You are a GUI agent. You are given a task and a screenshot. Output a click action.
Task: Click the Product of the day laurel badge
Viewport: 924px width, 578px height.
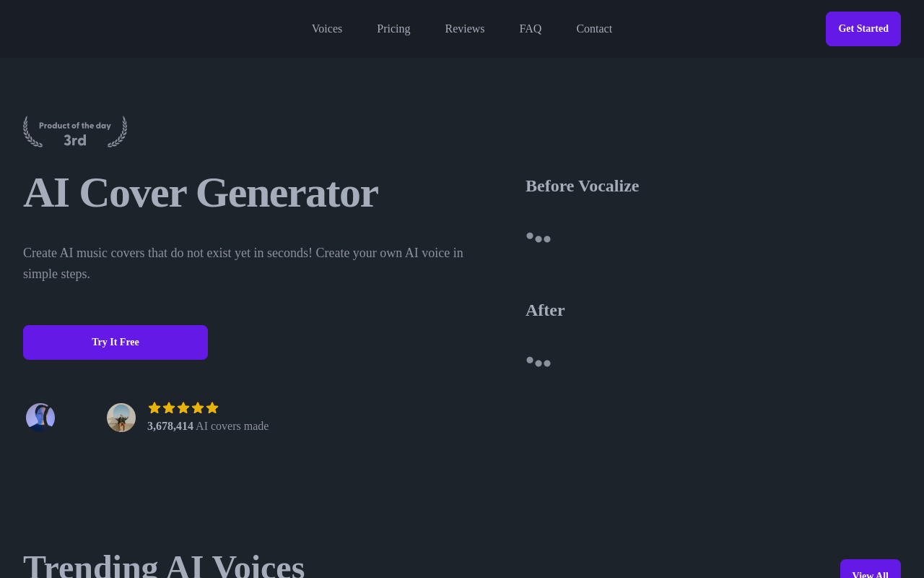click(75, 131)
